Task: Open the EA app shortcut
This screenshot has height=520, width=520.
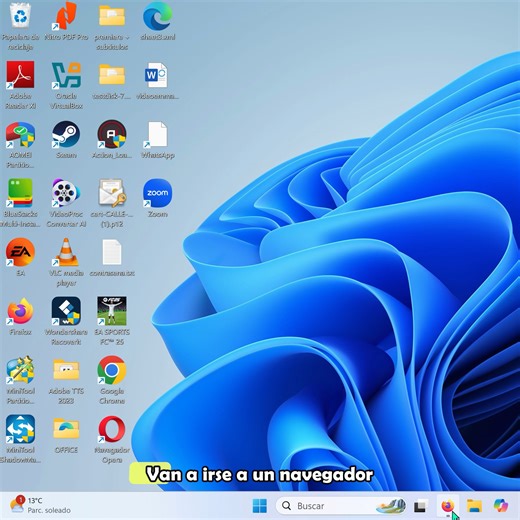Action: point(20,252)
